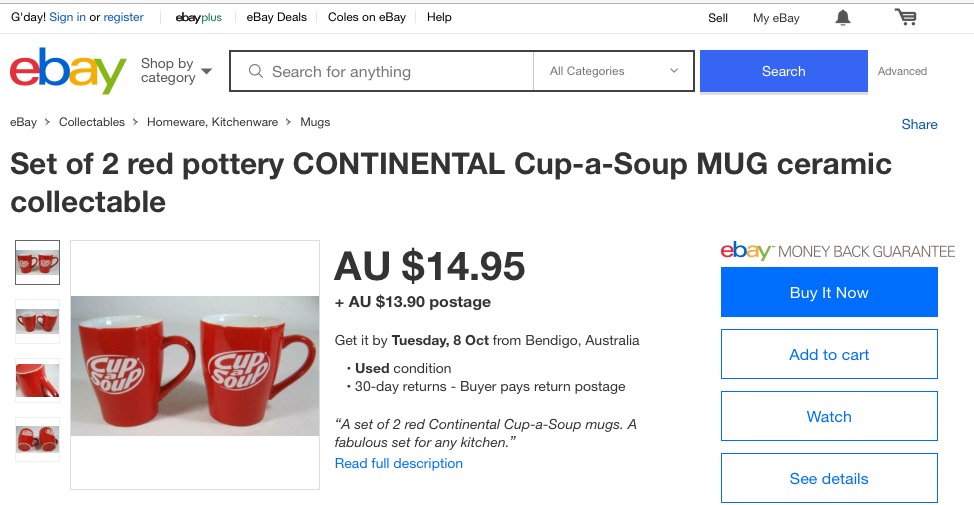Expand the Shop by category menu
Viewport: 974px width, 505px height.
(177, 71)
